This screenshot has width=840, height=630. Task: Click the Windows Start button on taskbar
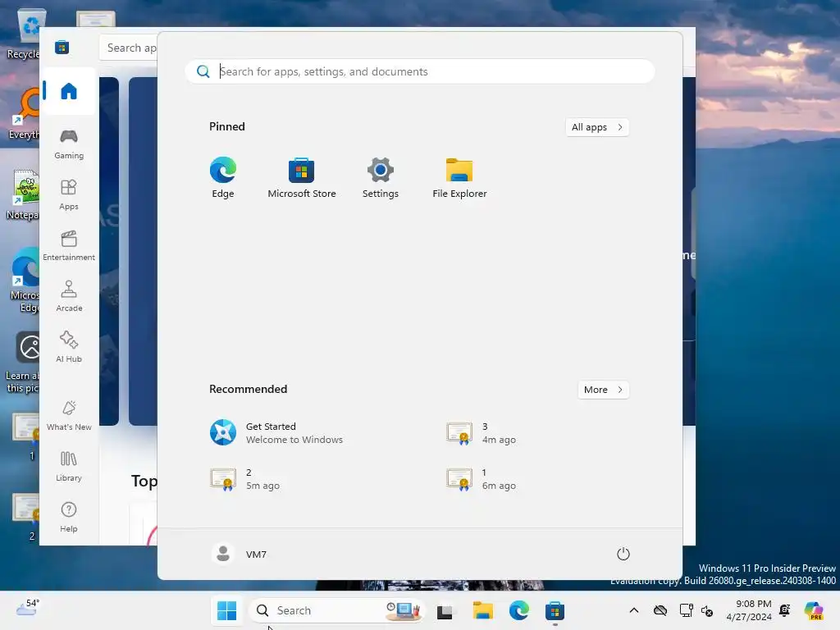click(226, 610)
